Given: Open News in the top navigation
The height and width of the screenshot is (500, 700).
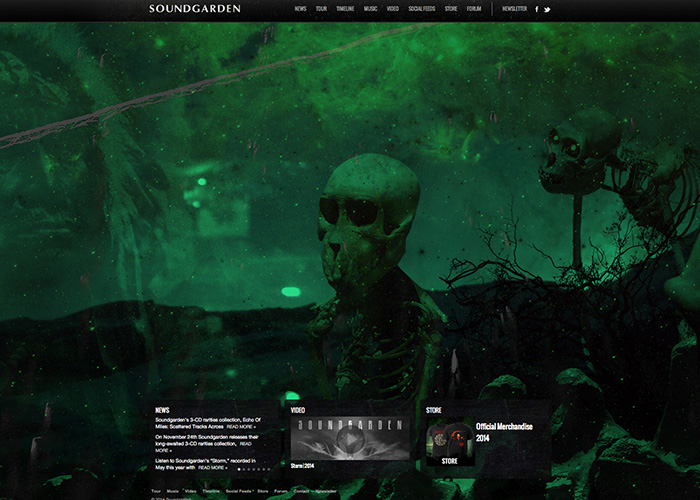Looking at the screenshot, I should click(x=300, y=8).
